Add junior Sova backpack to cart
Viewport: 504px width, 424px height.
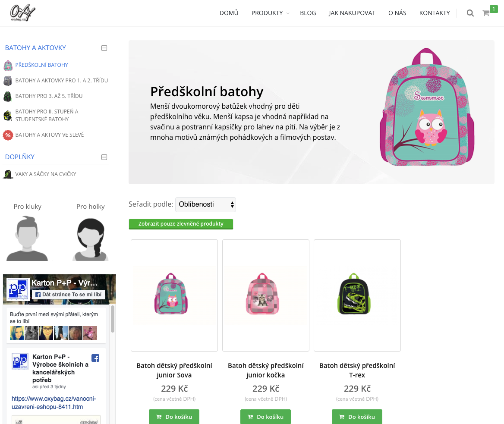pos(174,417)
